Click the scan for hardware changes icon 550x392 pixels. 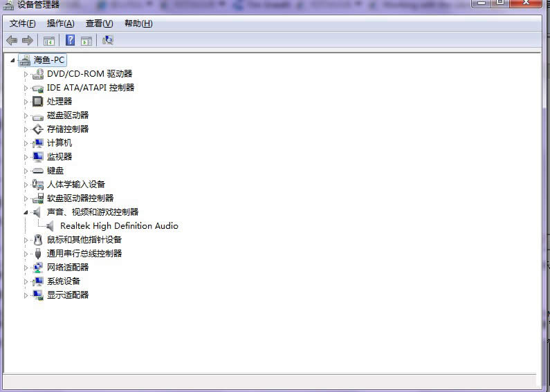point(107,40)
